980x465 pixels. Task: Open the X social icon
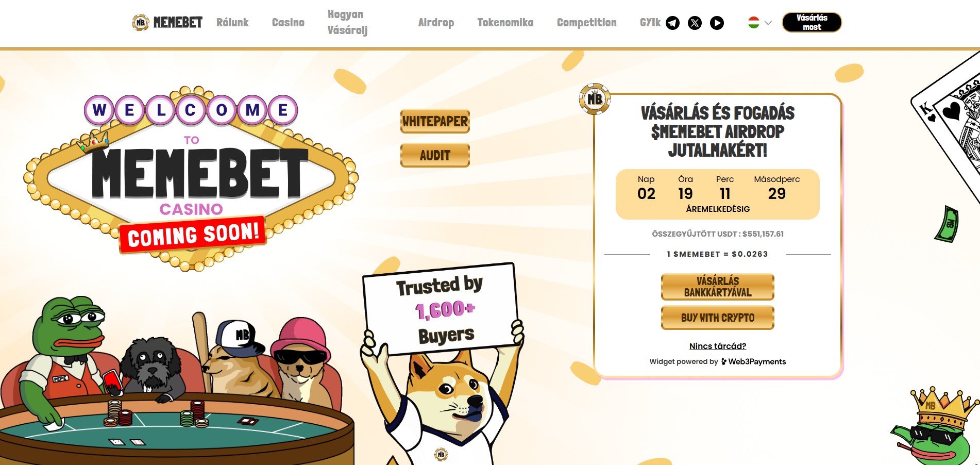point(695,23)
